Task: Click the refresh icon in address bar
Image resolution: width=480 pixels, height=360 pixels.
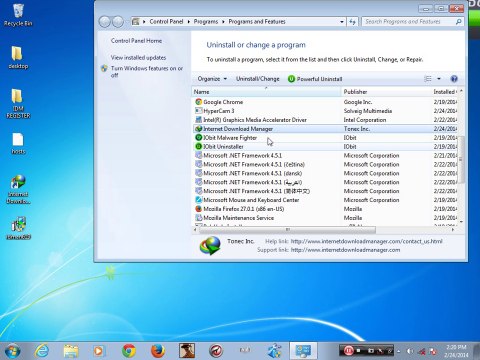Action: click(352, 22)
